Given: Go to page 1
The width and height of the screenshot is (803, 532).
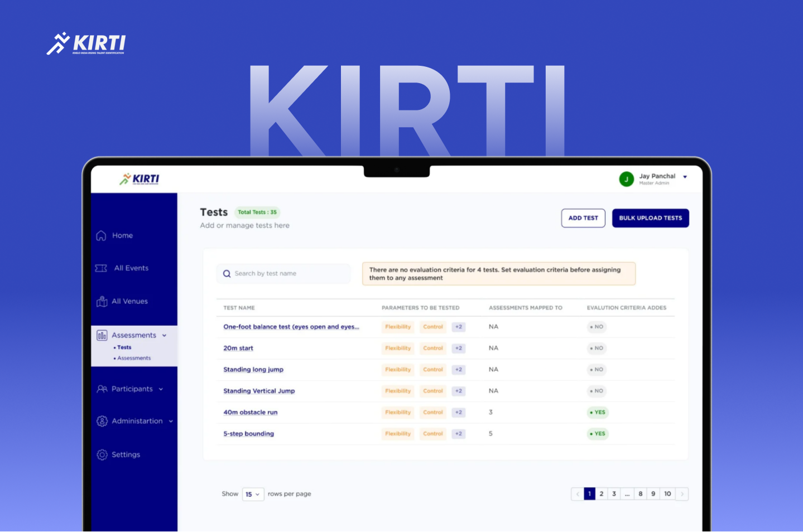Looking at the screenshot, I should click(x=589, y=494).
